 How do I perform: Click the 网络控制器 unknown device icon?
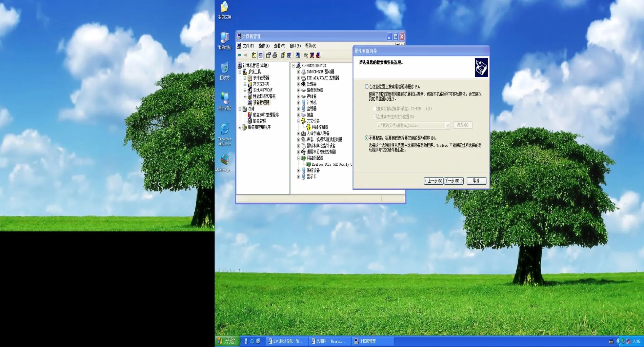pos(308,127)
